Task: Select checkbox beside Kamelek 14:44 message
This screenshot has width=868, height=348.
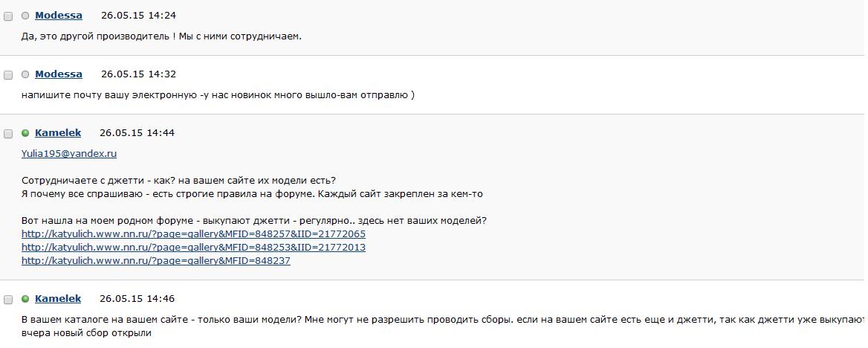Action: 8,134
